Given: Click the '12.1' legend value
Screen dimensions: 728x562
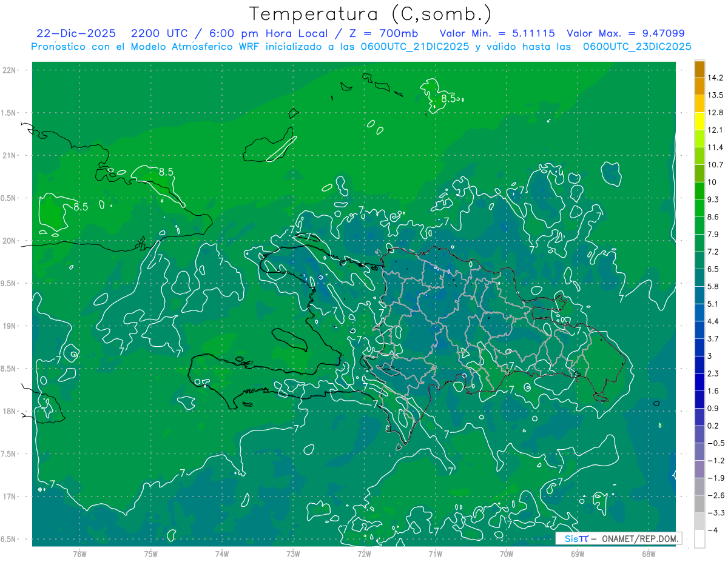Looking at the screenshot, I should (716, 130).
